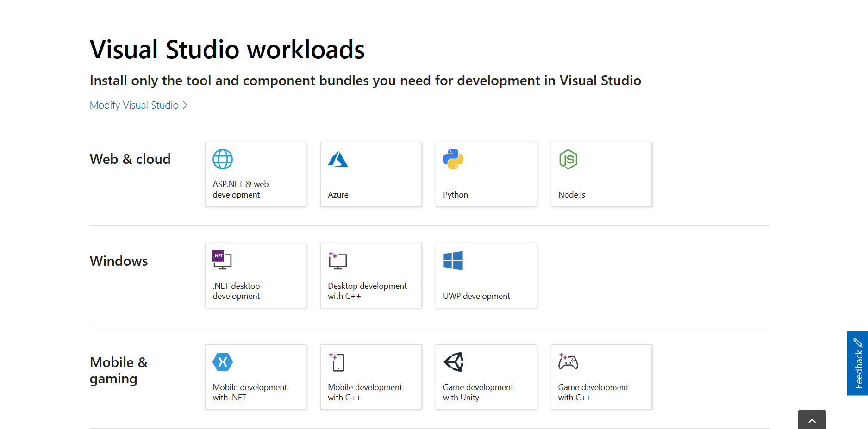Click the UWP development card
Screen dimensions: 868x429
tap(486, 275)
